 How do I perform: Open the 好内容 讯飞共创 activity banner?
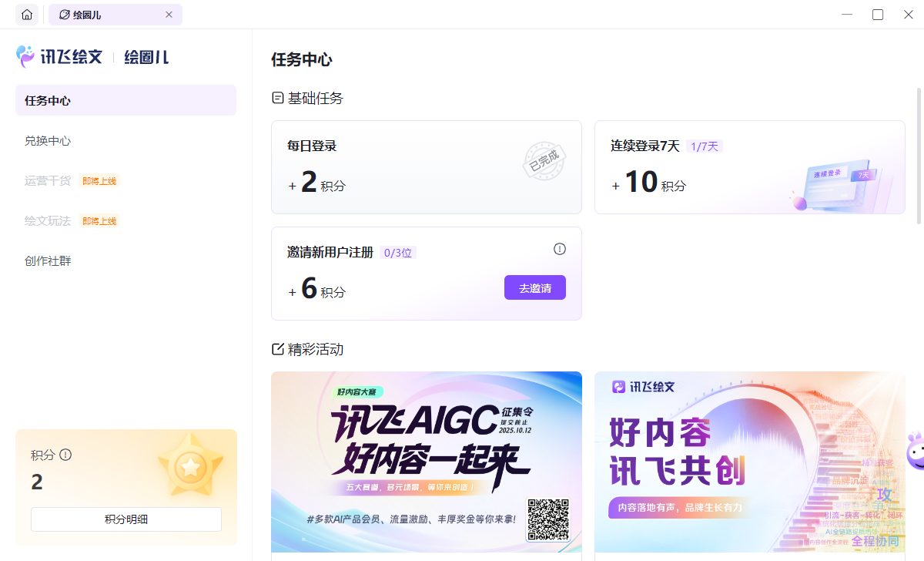click(750, 462)
